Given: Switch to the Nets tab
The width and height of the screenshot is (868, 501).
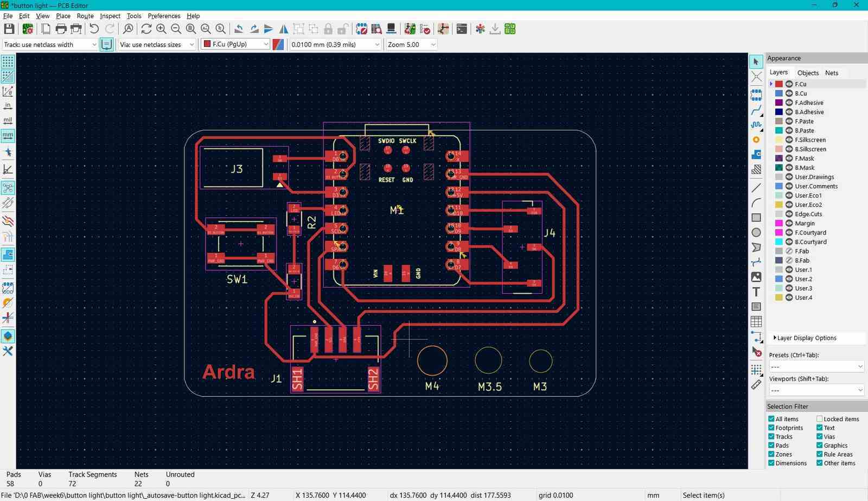Looking at the screenshot, I should coord(832,73).
